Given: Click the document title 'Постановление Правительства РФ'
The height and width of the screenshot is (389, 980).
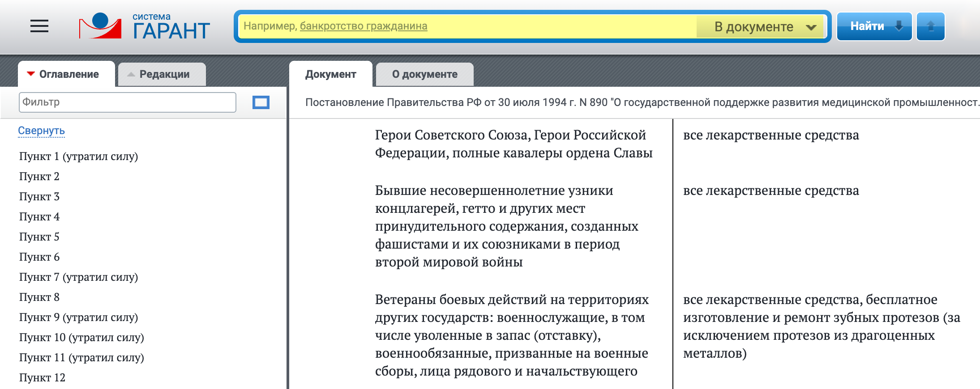Looking at the screenshot, I should 642,102.
